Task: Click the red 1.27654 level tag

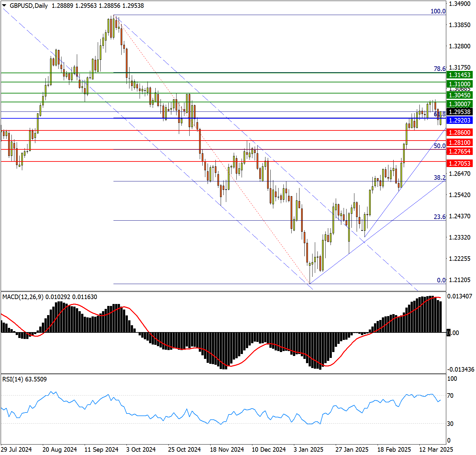Action: [459, 151]
